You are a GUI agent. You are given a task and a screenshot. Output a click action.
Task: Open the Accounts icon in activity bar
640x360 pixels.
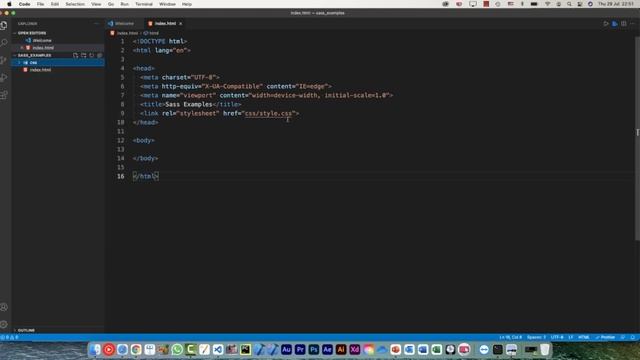click(4, 307)
